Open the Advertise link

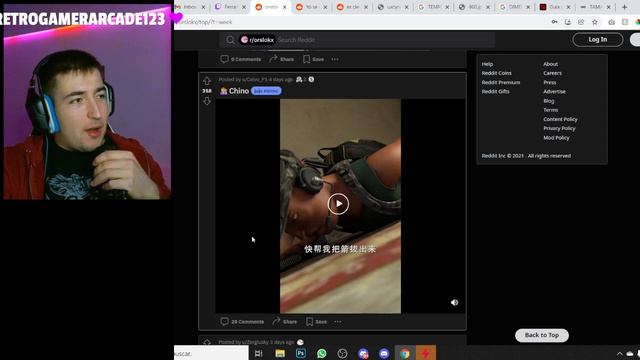coord(554,91)
